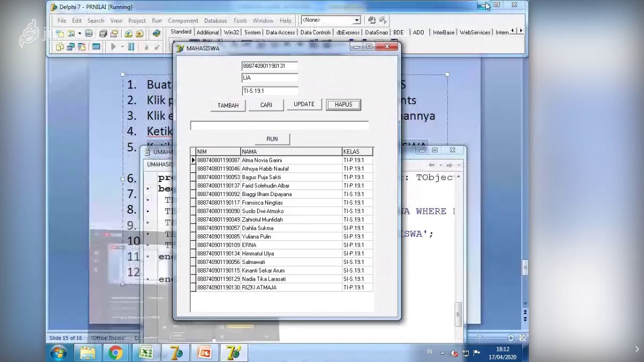644x362 pixels.
Task: Pause the running program with Pause icon
Action: point(131,47)
